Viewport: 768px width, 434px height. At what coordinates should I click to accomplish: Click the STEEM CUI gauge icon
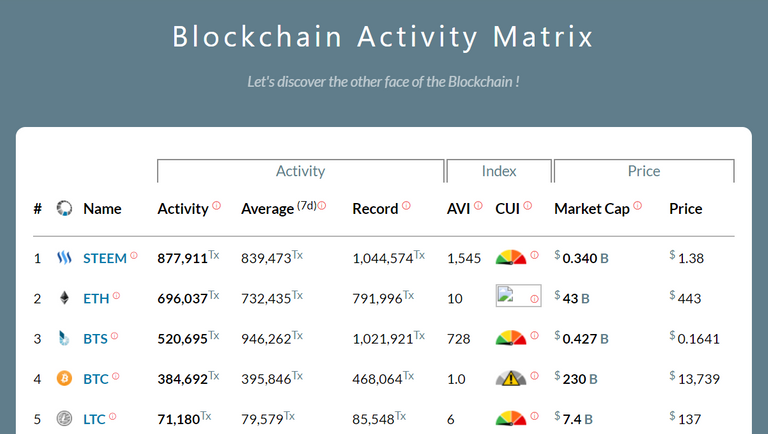(511, 257)
